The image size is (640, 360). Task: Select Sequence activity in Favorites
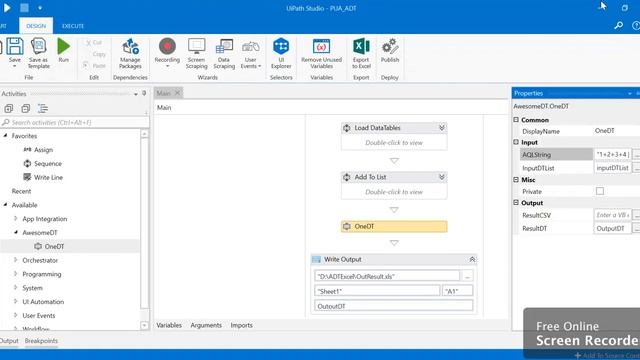coord(48,164)
